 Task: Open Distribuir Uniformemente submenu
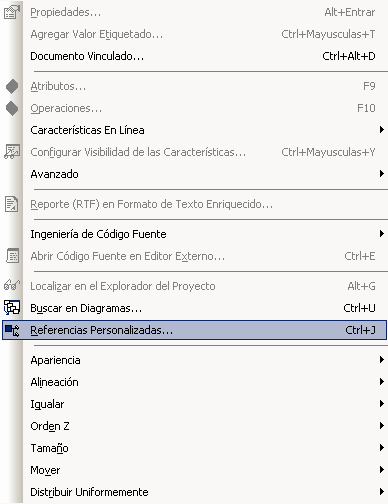(x=205, y=492)
